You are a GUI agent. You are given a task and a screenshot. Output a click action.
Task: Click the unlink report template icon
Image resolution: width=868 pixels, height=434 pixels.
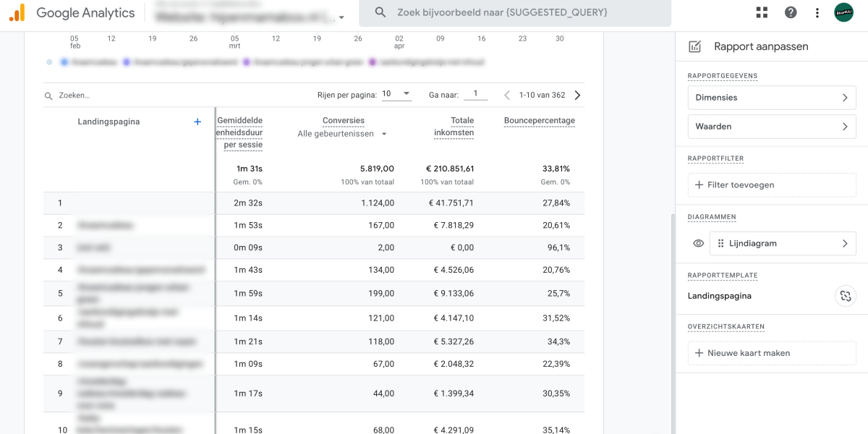[x=845, y=296]
